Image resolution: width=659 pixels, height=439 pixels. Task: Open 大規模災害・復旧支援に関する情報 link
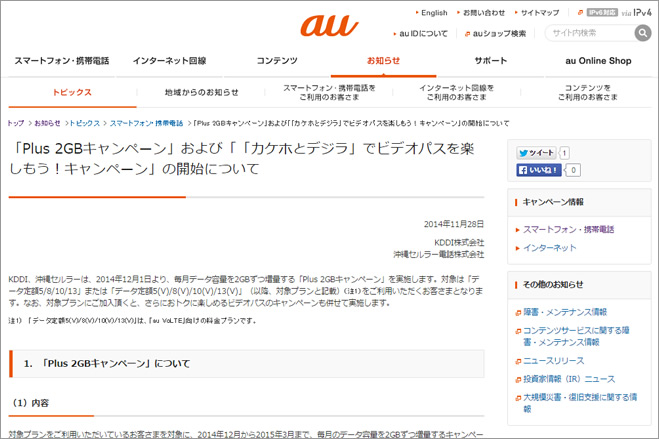point(580,402)
